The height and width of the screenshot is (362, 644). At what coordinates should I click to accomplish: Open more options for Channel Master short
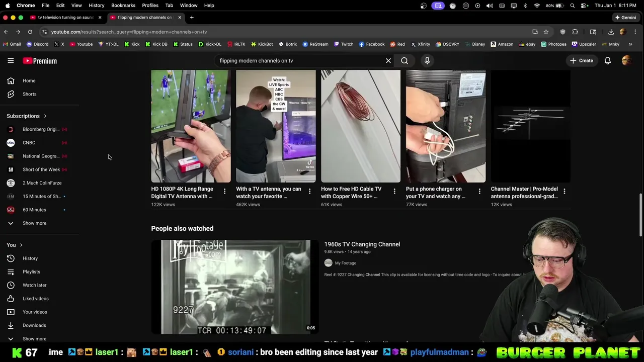point(565,192)
